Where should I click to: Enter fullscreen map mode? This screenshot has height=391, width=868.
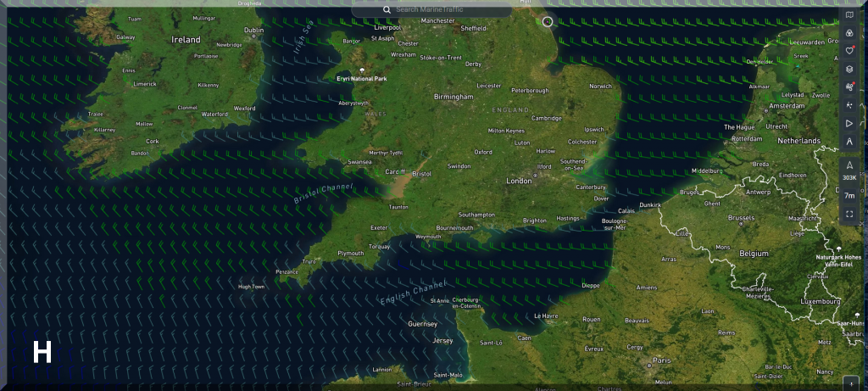(849, 214)
